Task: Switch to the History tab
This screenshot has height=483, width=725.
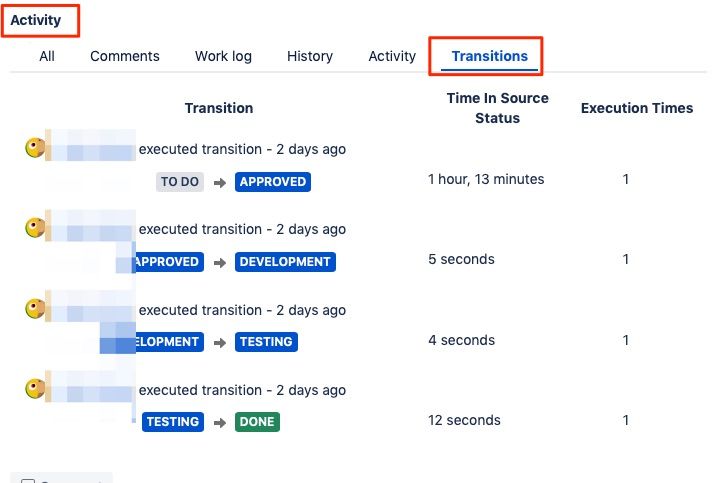Action: pos(310,56)
